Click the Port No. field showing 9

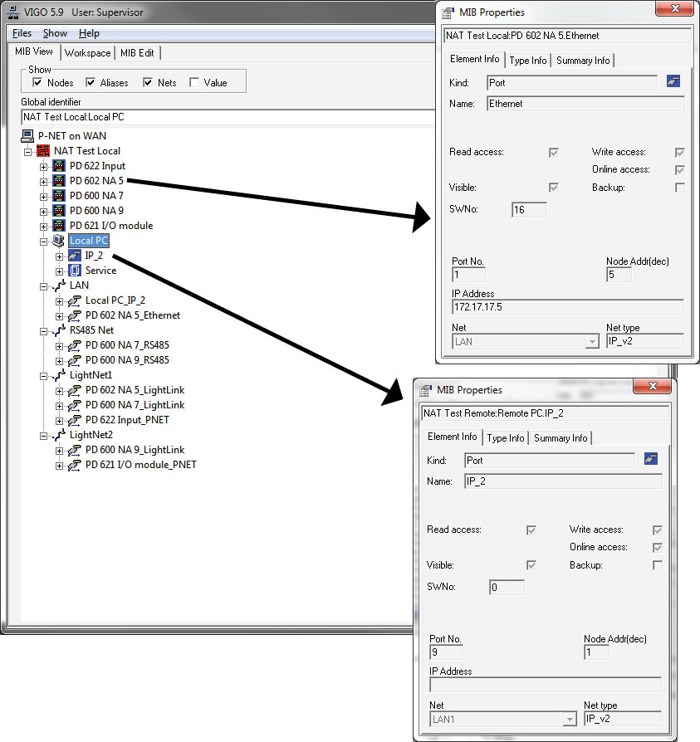446,652
